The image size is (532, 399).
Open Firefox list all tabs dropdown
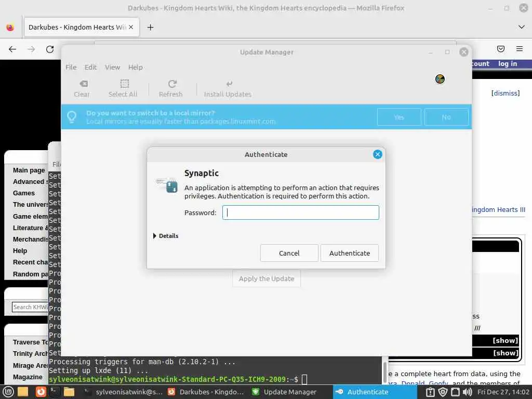(522, 27)
